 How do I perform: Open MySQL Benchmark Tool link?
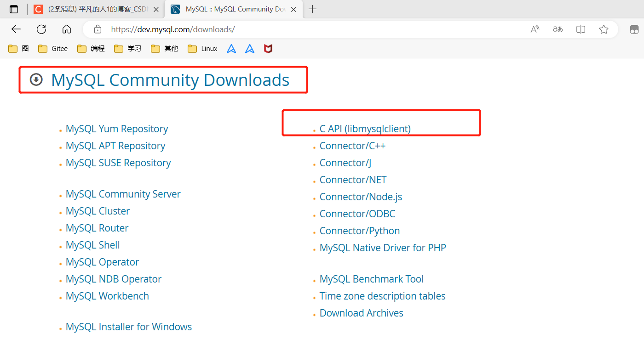[372, 279]
